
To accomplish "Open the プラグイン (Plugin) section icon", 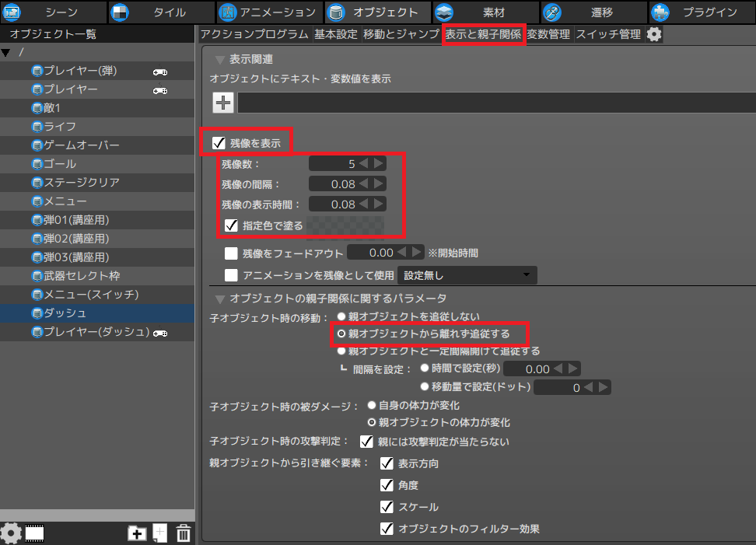I will pyautogui.click(x=660, y=12).
